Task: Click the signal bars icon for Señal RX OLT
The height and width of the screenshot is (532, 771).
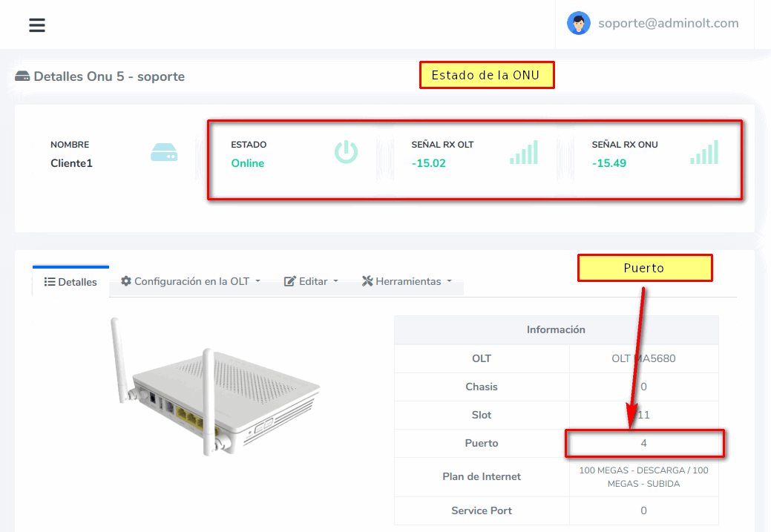Action: click(524, 152)
